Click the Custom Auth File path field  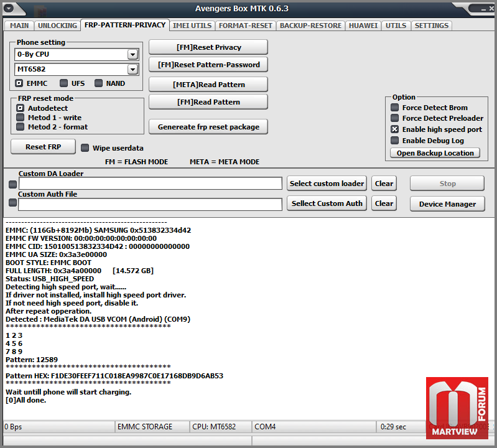click(150, 204)
